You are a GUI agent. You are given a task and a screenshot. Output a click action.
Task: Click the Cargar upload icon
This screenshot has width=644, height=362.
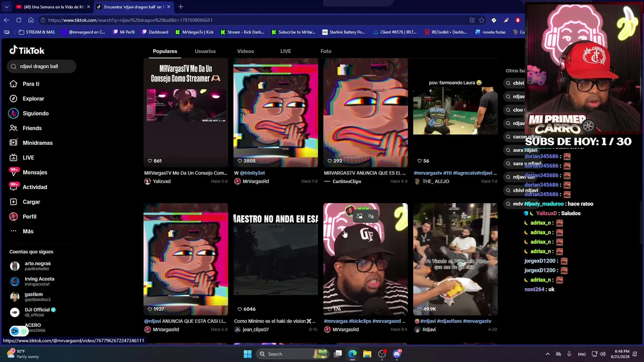pyautogui.click(x=14, y=202)
